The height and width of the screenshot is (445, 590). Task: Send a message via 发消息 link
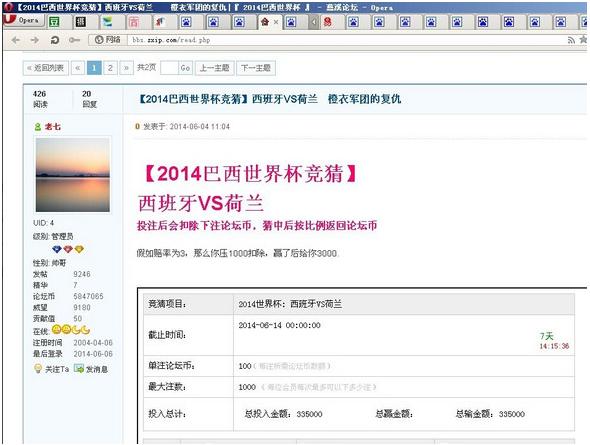(x=97, y=369)
